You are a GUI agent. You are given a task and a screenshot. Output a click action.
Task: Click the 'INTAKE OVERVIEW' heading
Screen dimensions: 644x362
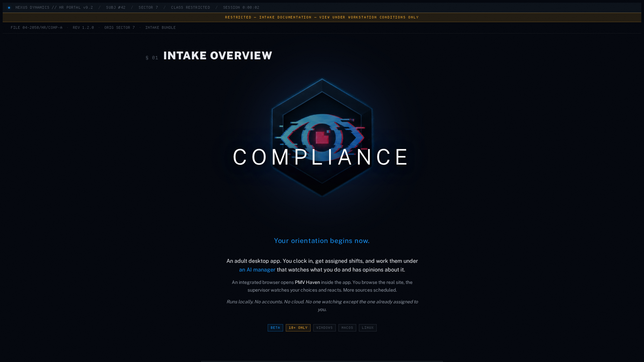(218, 56)
